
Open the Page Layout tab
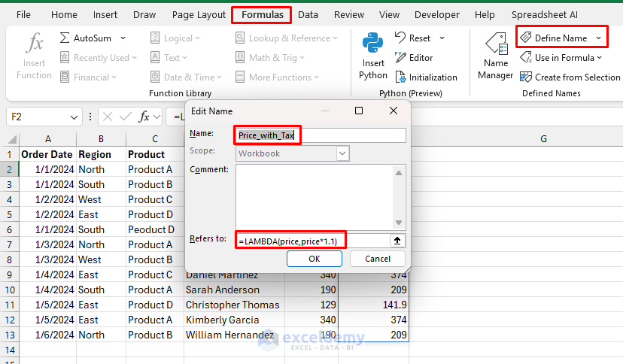pos(199,14)
